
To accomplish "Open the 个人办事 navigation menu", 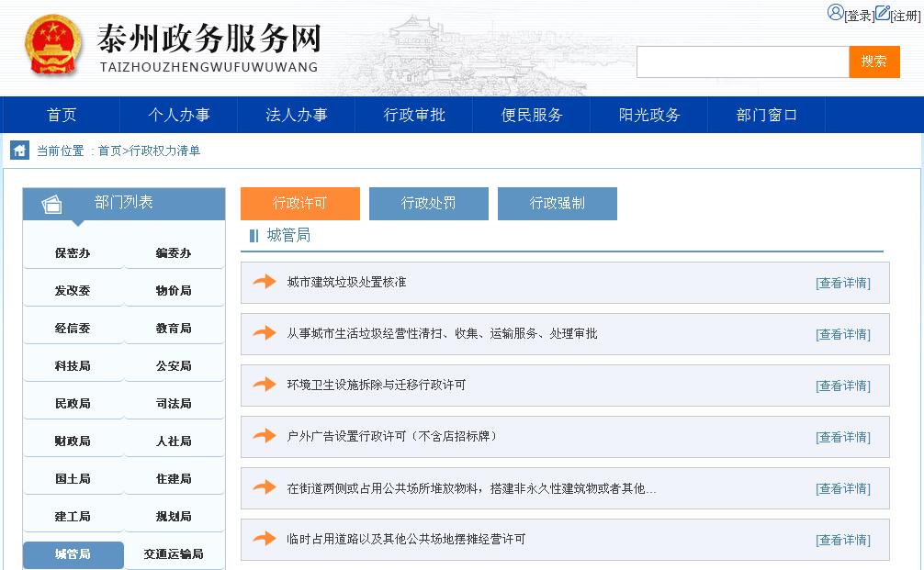I will (179, 115).
